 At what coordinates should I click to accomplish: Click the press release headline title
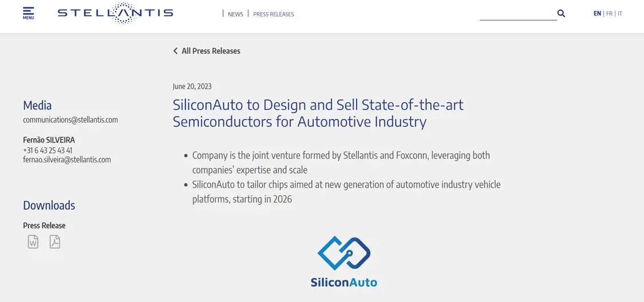coord(318,113)
